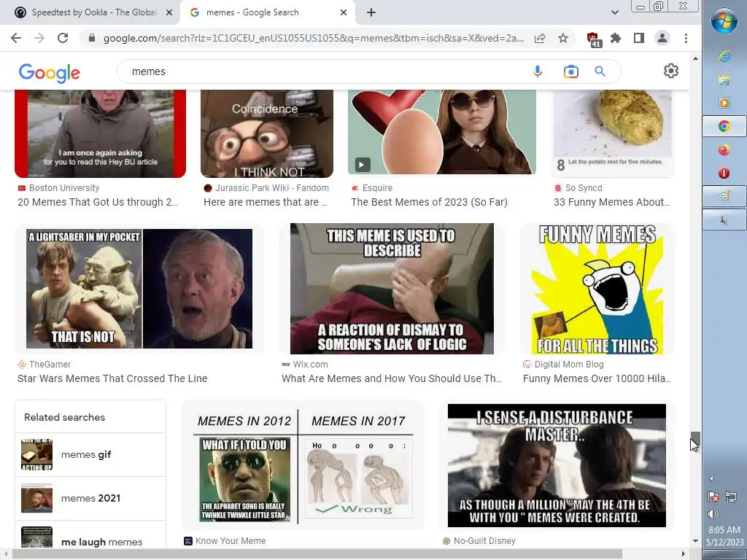
Task: Click the URL in the address bar
Action: tap(313, 38)
